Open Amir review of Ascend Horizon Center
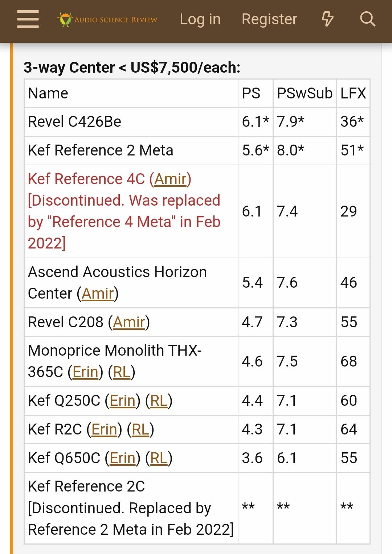Viewport: 392px width, 554px height. coord(98,294)
